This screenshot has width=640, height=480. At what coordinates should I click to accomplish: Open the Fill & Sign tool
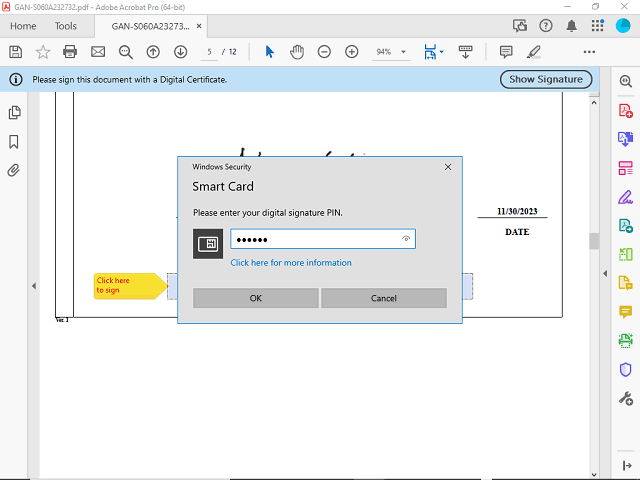(625, 198)
